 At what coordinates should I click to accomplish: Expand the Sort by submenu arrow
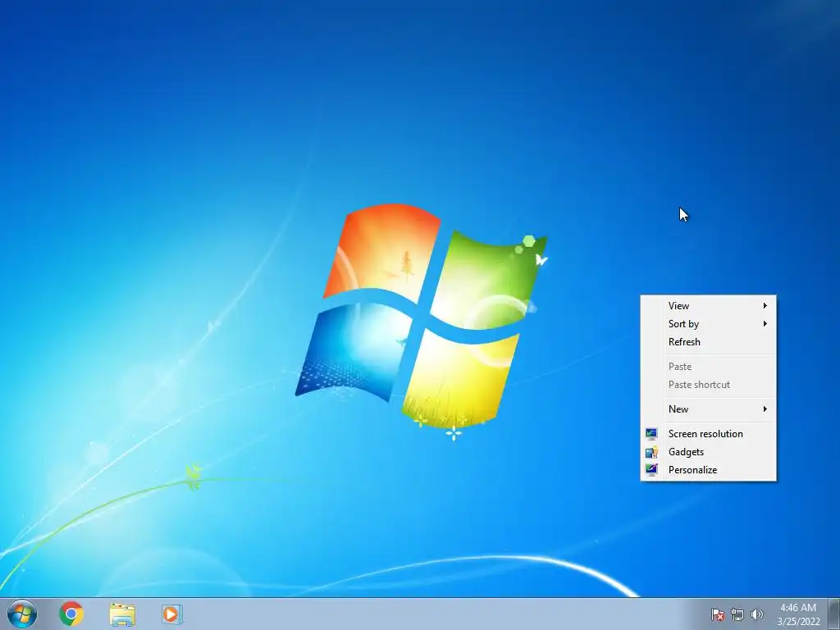coord(765,323)
